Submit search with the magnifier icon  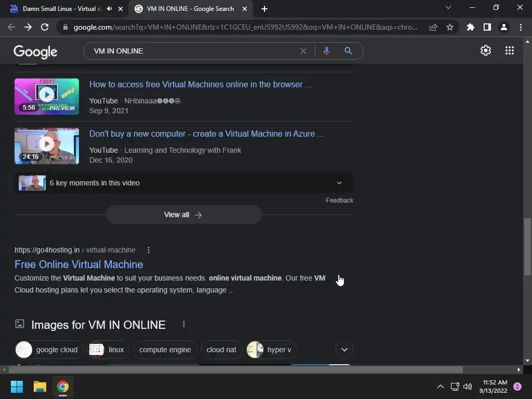coord(348,51)
